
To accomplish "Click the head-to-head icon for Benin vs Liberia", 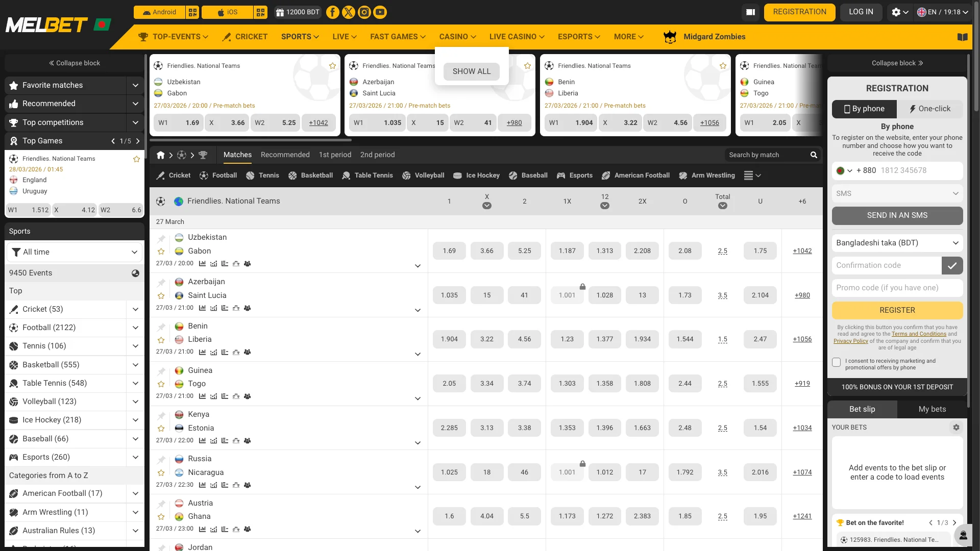I will (x=248, y=352).
